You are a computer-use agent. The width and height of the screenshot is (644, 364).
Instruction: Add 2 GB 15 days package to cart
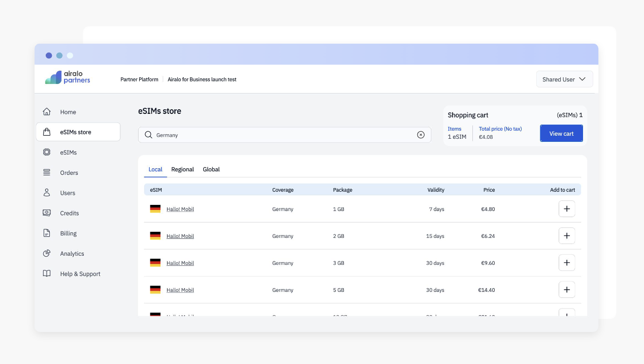pyautogui.click(x=567, y=236)
